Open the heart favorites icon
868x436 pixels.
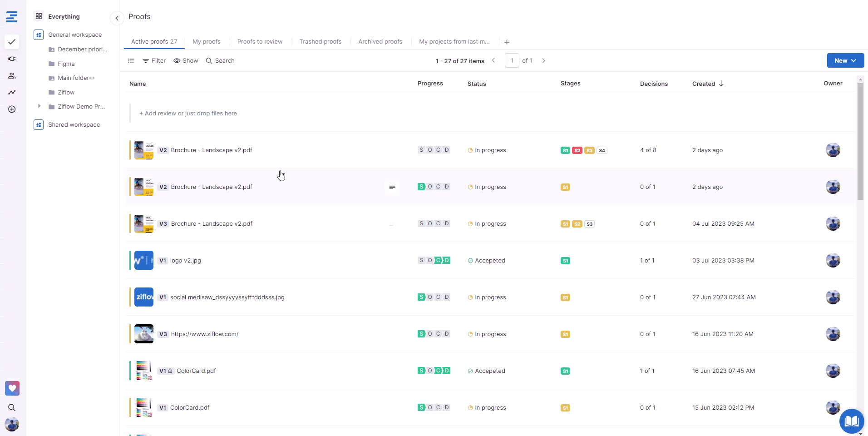click(x=12, y=388)
